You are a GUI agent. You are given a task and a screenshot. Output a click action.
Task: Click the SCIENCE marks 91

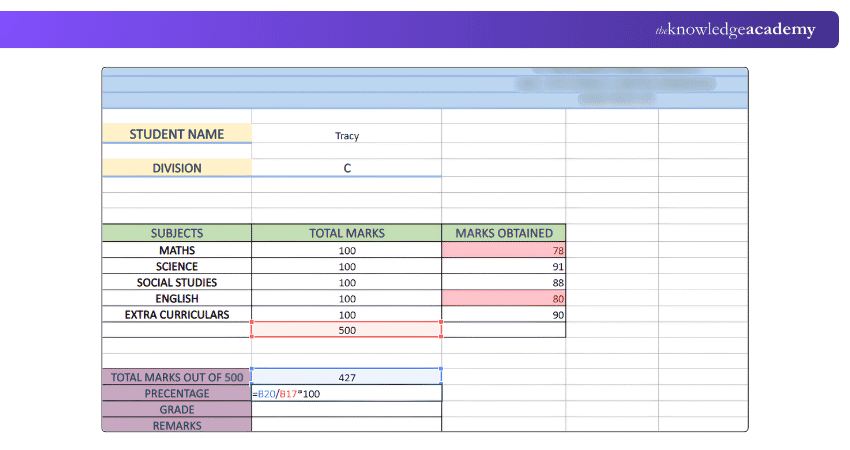[504, 266]
